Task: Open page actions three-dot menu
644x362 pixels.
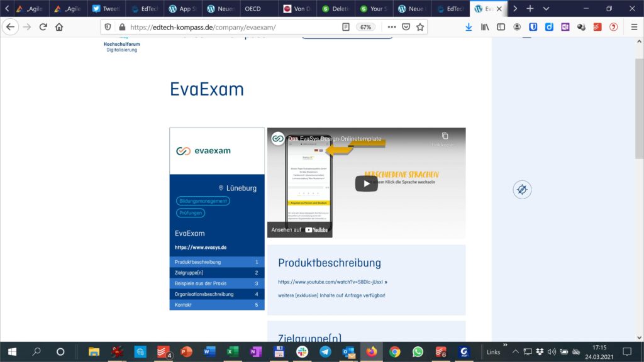Action: coord(392,27)
